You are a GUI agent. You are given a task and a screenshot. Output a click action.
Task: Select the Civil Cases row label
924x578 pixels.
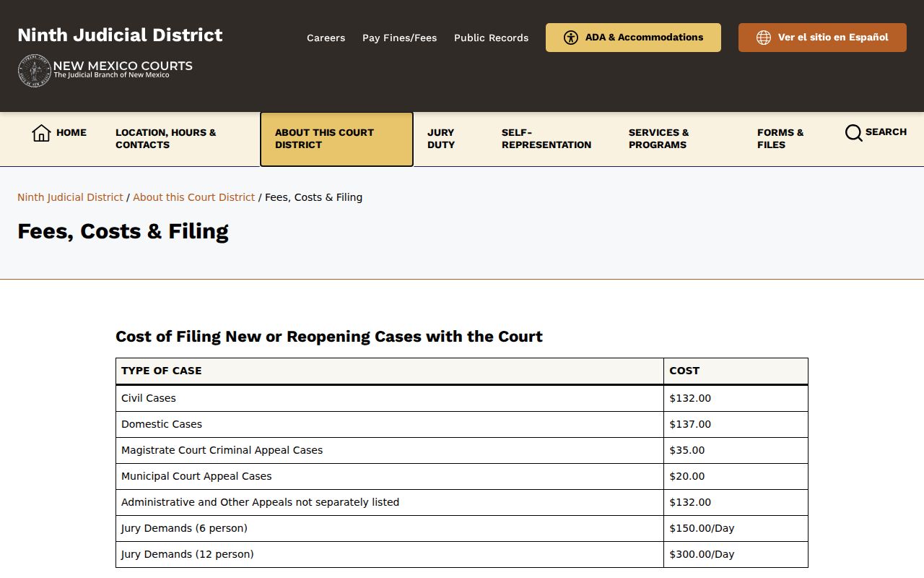click(x=149, y=398)
